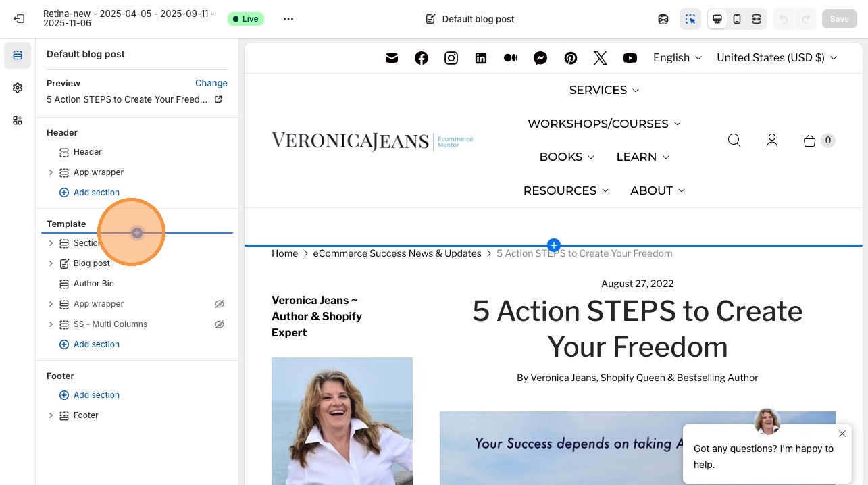Open the RESOURCES menu

566,190
